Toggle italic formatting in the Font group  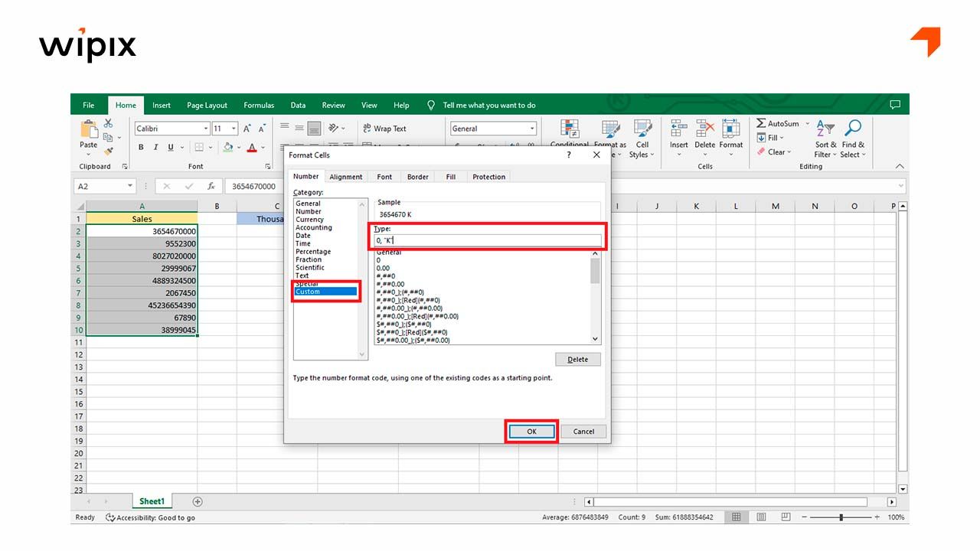[x=155, y=147]
